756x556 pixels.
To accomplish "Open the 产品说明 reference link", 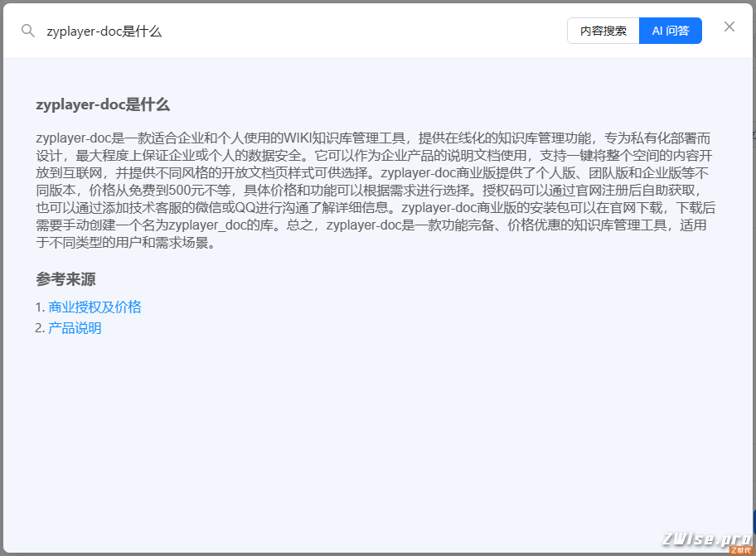I will pyautogui.click(x=75, y=328).
